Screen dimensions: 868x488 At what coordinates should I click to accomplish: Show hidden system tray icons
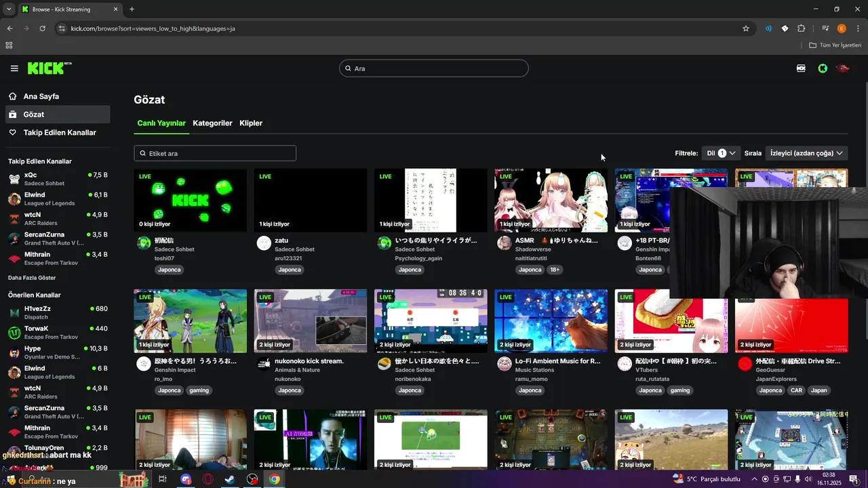click(x=754, y=479)
